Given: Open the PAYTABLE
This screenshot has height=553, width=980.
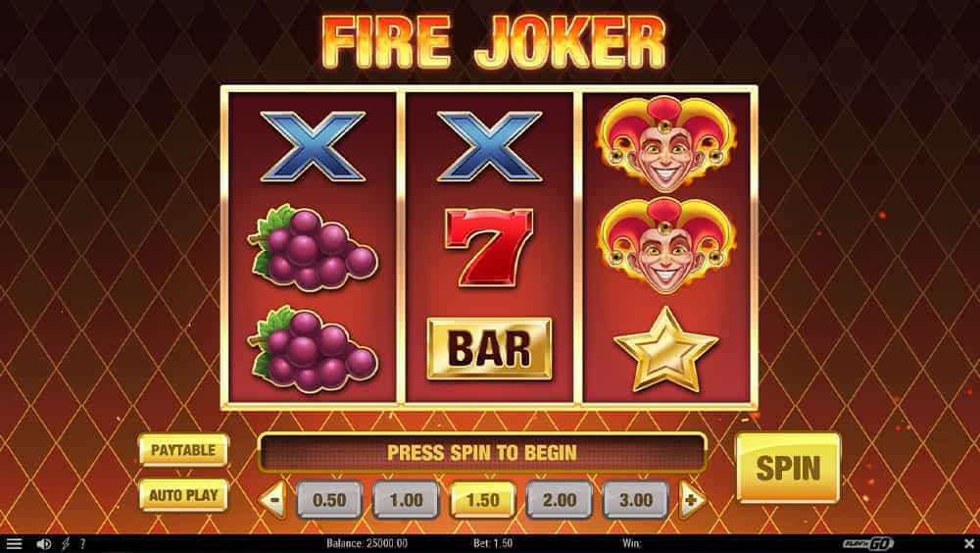Looking at the screenshot, I should tap(183, 450).
